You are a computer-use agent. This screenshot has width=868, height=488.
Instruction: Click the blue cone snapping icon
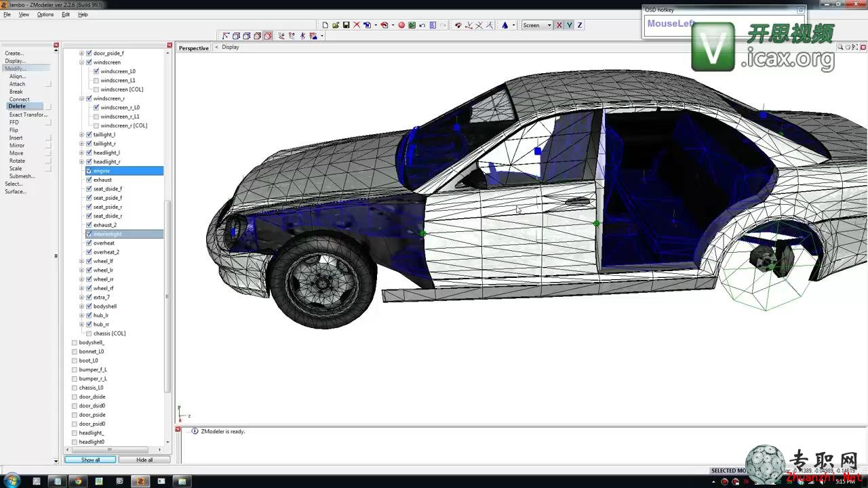click(x=505, y=25)
